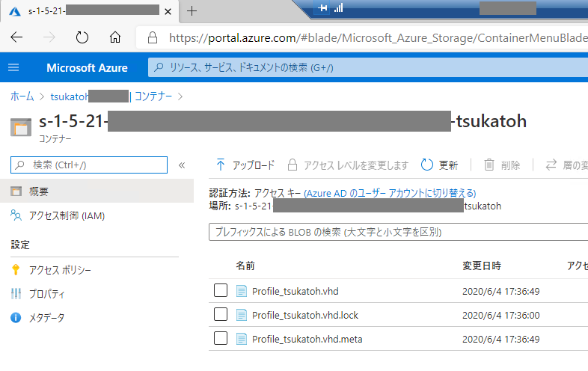Click the container folder icon by the title
The height and width of the screenshot is (371, 588).
21,127
